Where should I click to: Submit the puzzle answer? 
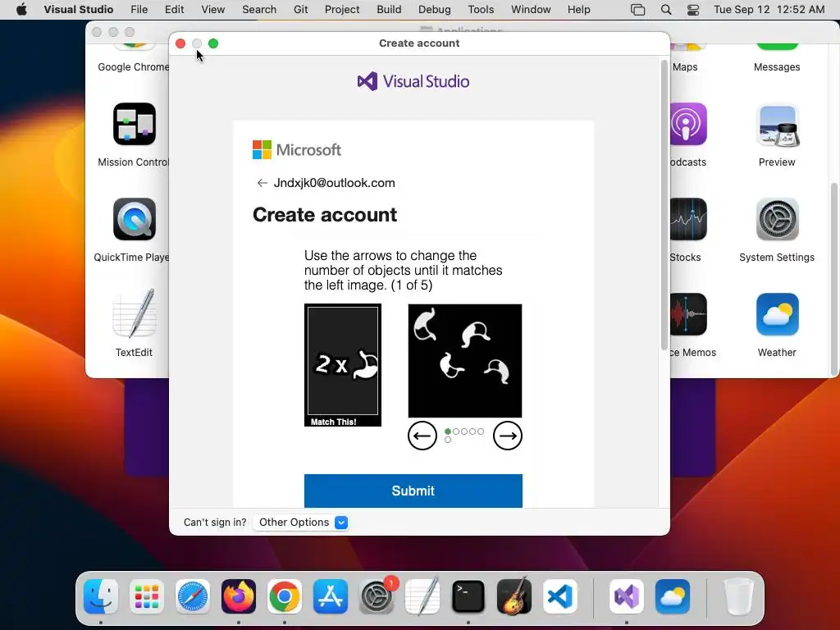point(413,491)
